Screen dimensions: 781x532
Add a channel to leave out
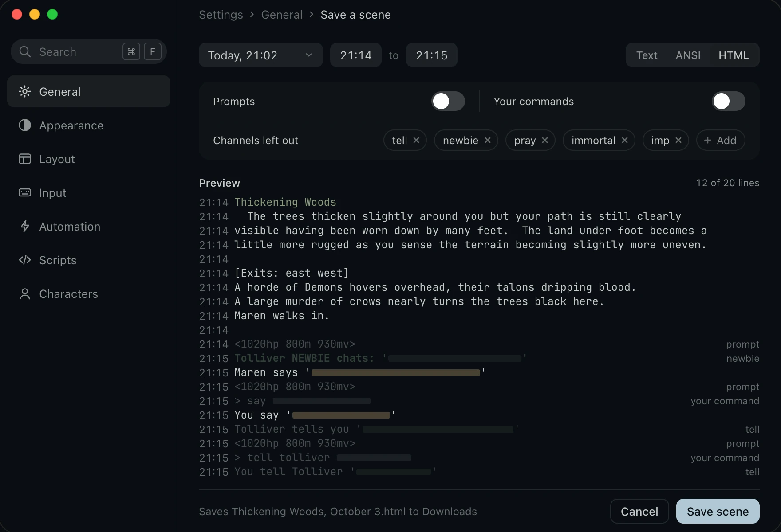coord(720,141)
